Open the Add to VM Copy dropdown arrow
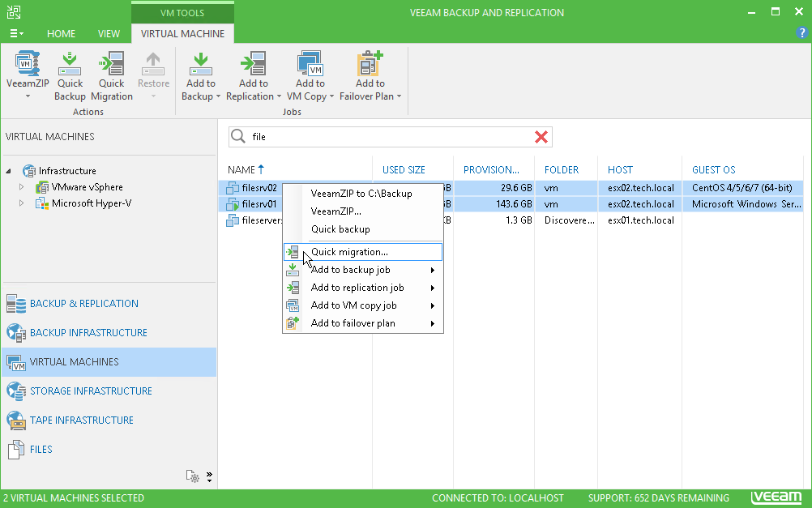Viewport: 812px width, 508px height. click(x=332, y=96)
